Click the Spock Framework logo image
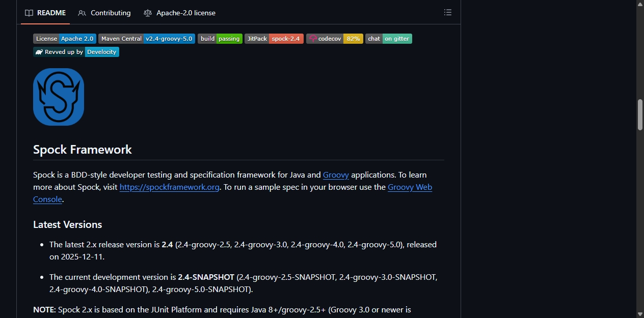Screen dimensions: 644x318 [x=59, y=97]
